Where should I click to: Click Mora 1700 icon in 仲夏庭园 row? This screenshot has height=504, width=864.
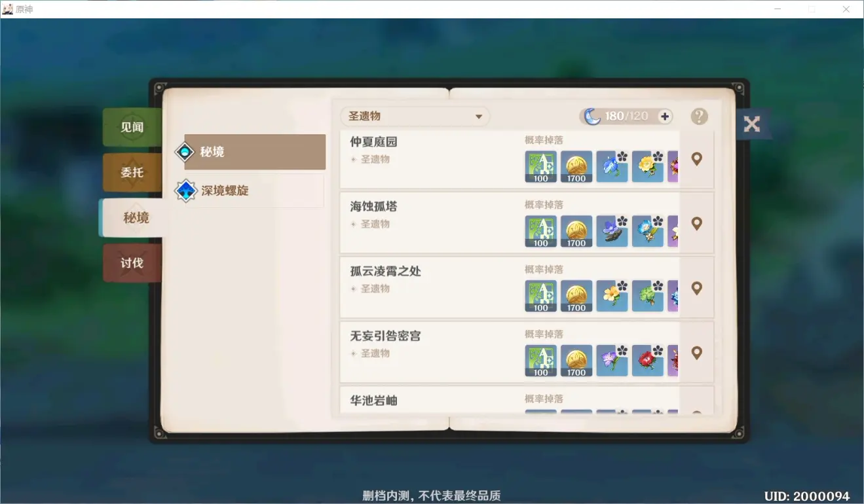pyautogui.click(x=576, y=167)
